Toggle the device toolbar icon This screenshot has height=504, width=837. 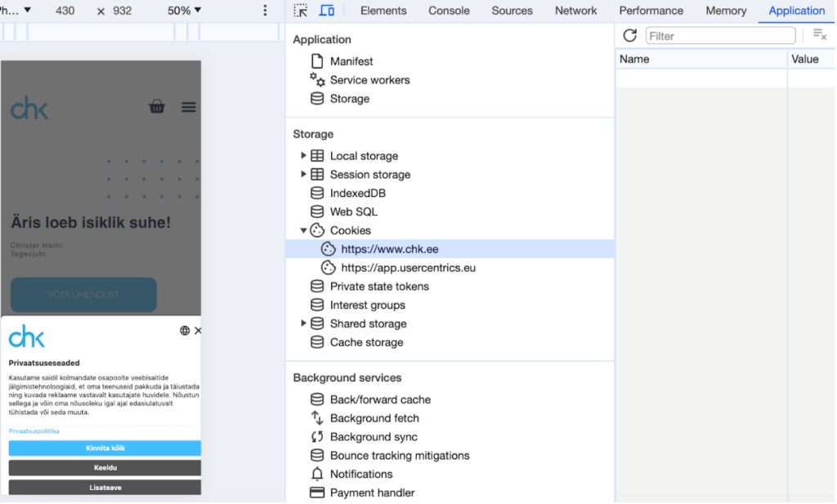[x=327, y=11]
